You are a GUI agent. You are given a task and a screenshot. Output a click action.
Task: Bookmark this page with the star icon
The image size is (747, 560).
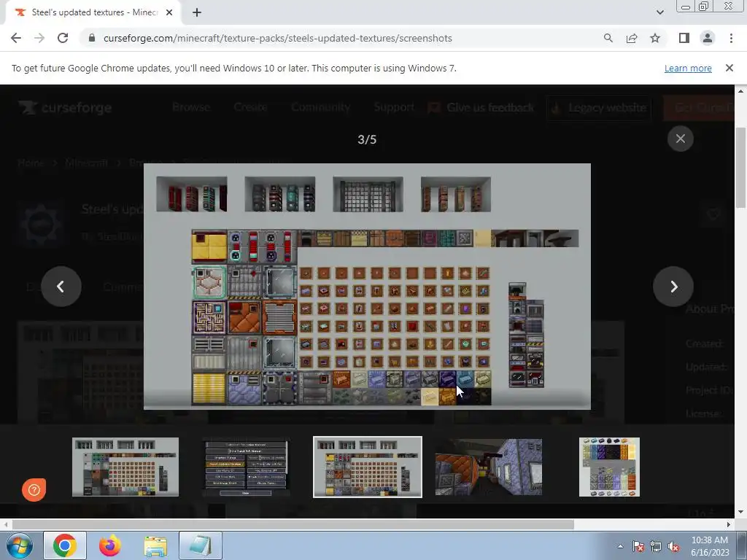click(655, 38)
